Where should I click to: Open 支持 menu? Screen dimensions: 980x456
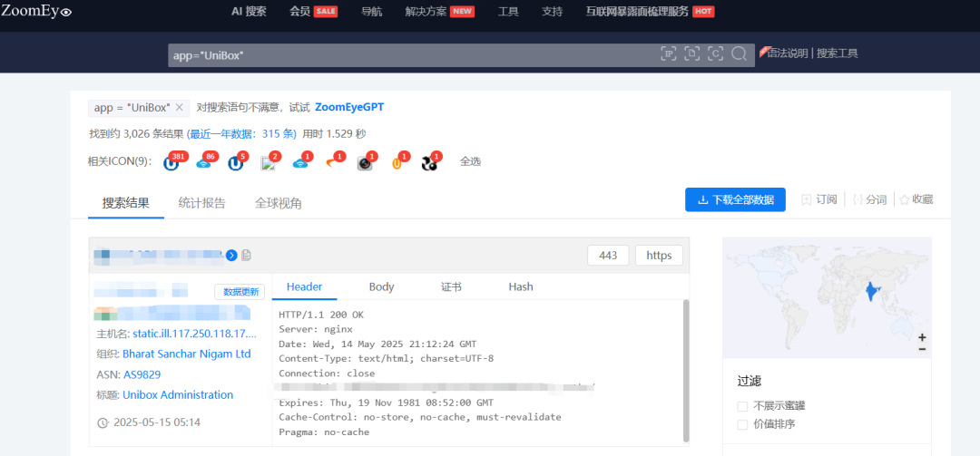(x=552, y=11)
